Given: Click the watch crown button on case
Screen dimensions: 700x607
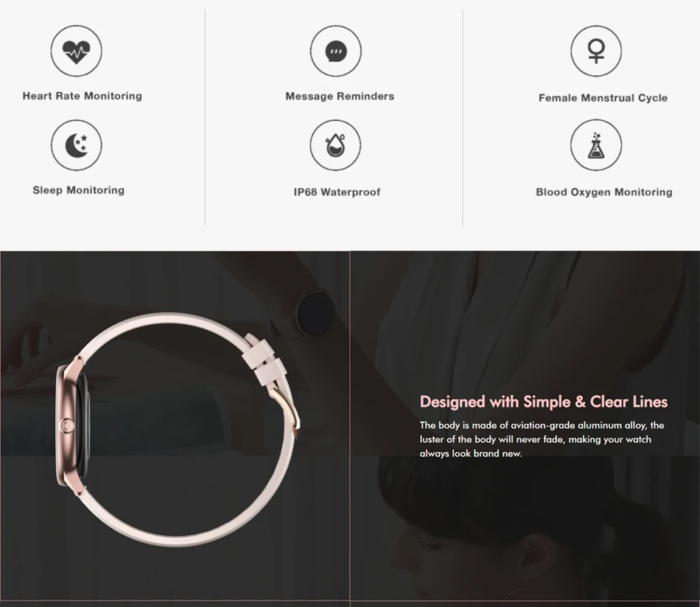Looking at the screenshot, I should point(66,426).
